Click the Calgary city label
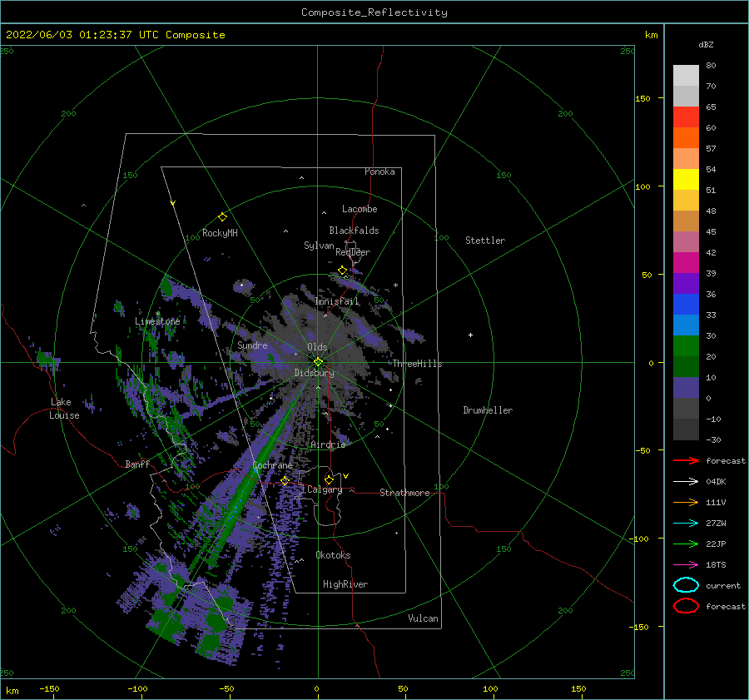Screen dimensions: 749x700 [x=325, y=489]
